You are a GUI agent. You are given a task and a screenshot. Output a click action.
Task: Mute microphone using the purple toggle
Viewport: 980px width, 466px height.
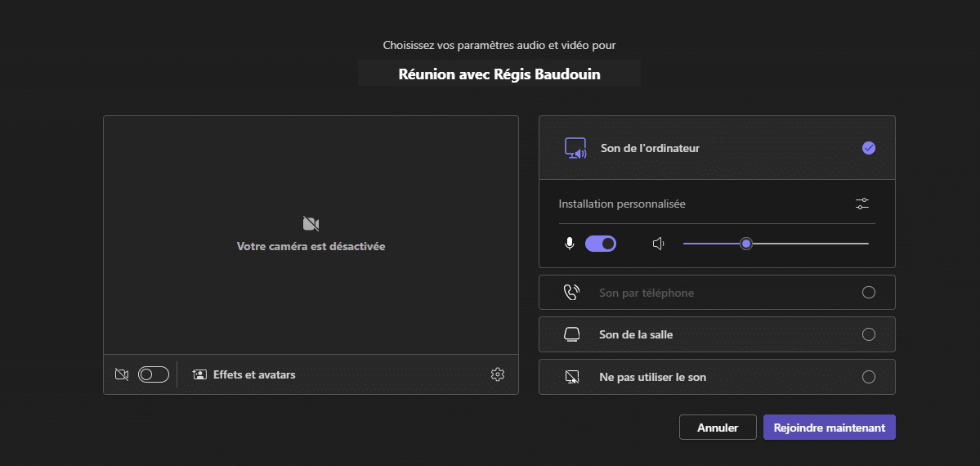(601, 244)
